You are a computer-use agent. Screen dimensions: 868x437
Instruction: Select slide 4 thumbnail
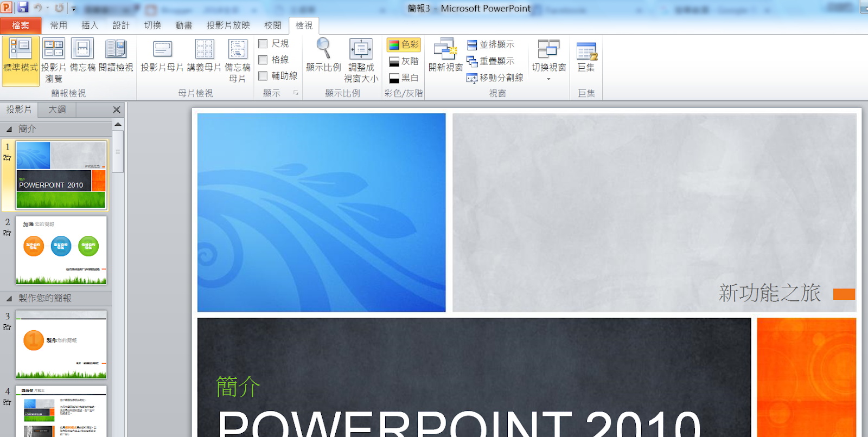click(x=61, y=412)
